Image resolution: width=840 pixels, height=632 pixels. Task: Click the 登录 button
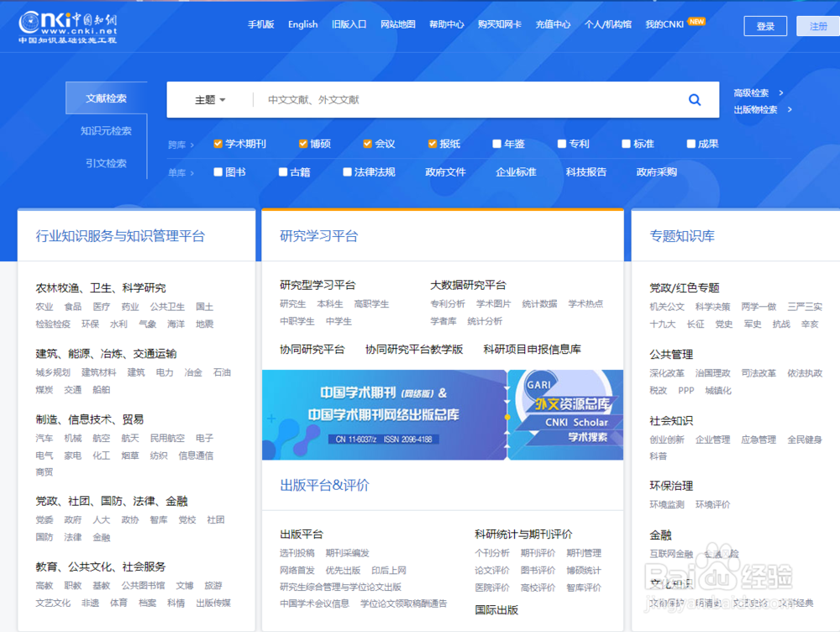[765, 26]
